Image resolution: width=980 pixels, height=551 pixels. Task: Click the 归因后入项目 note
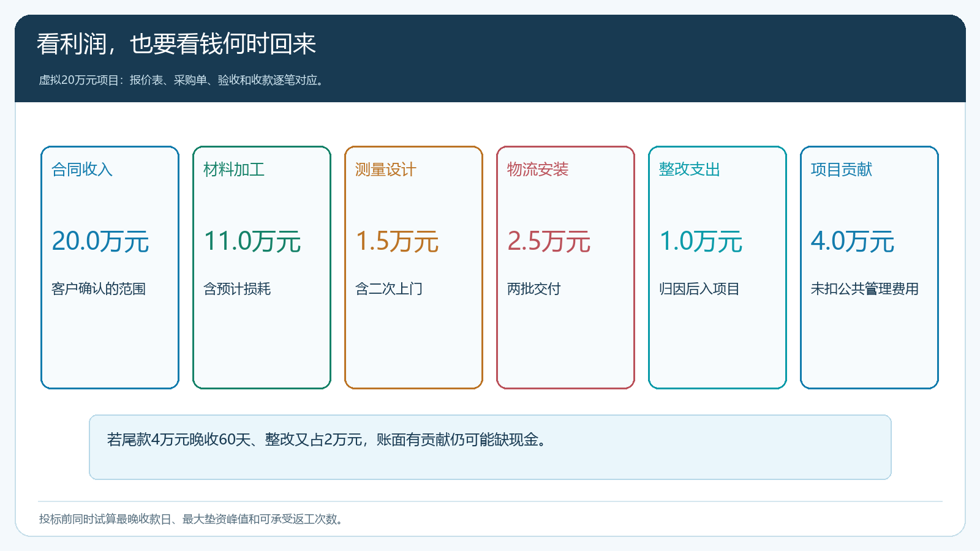(699, 289)
